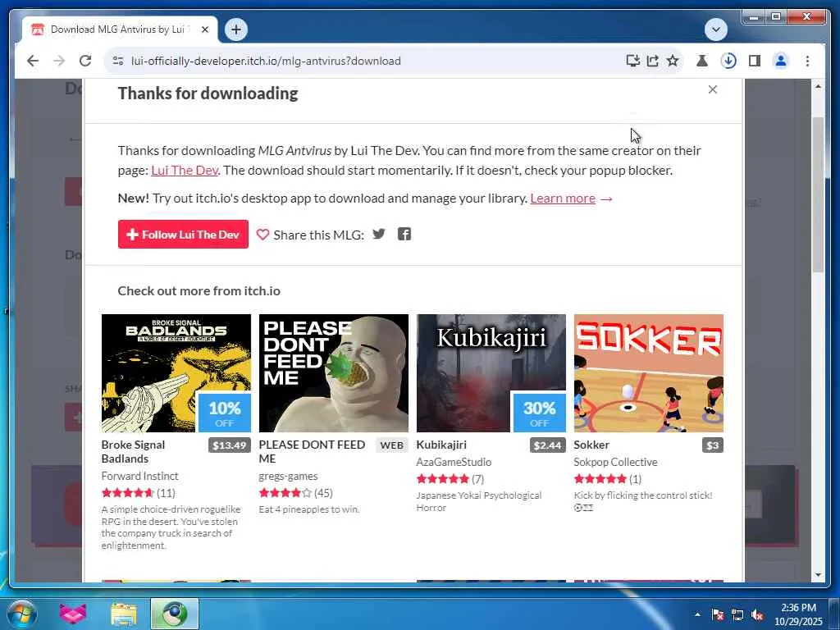
Task: Open the Kubikajiri game thumbnail
Action: point(491,373)
